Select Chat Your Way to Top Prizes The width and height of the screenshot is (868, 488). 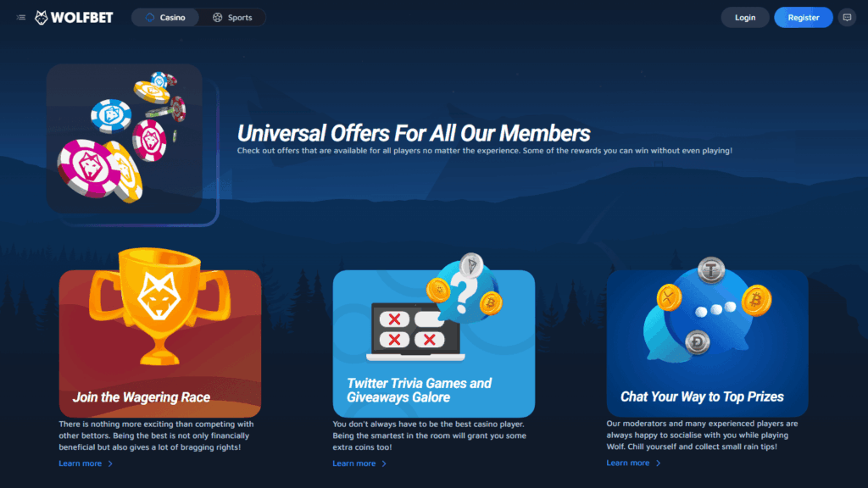[702, 396]
